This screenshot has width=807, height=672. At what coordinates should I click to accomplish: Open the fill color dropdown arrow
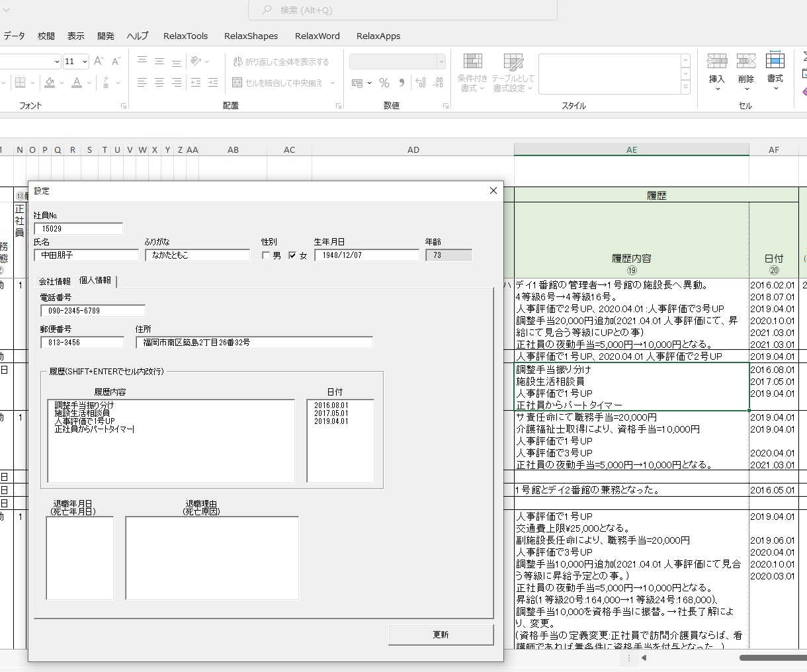tap(62, 83)
